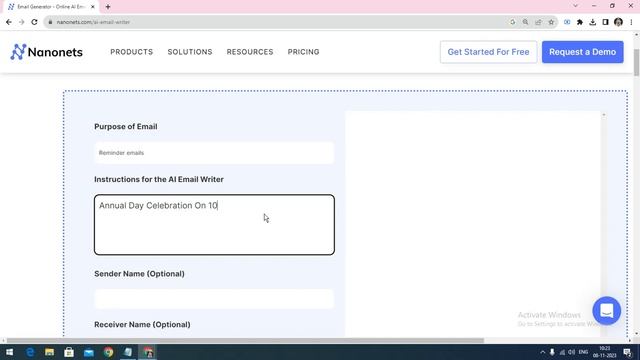Viewport: 640px width, 360px height.
Task: Bookmark this page with the star
Action: click(x=551, y=22)
